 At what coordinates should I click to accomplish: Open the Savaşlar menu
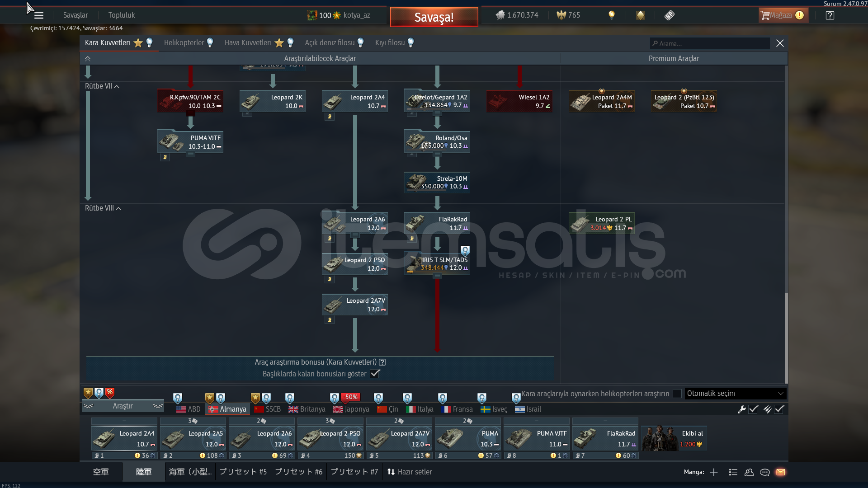(x=75, y=15)
